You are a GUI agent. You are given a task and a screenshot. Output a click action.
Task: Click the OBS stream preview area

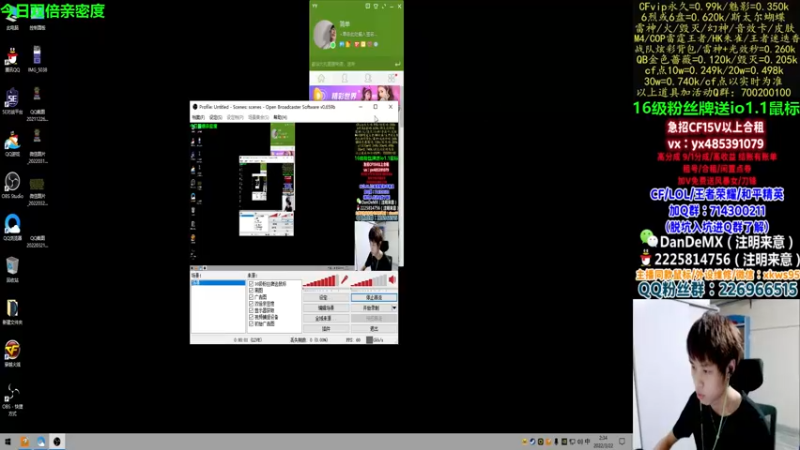(294, 194)
